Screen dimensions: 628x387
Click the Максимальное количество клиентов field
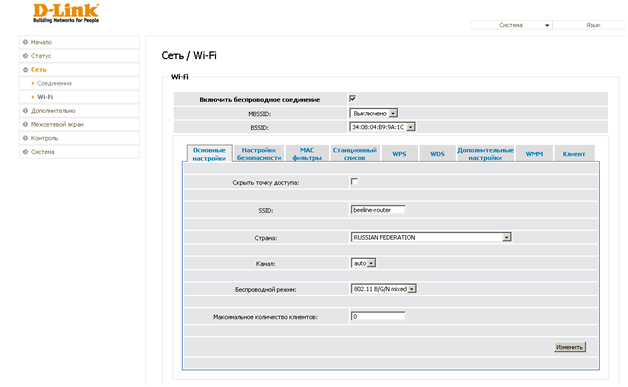click(x=378, y=316)
